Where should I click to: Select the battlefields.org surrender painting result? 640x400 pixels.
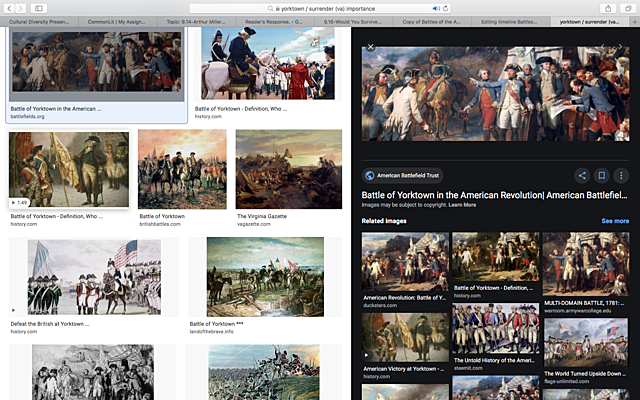point(97,61)
